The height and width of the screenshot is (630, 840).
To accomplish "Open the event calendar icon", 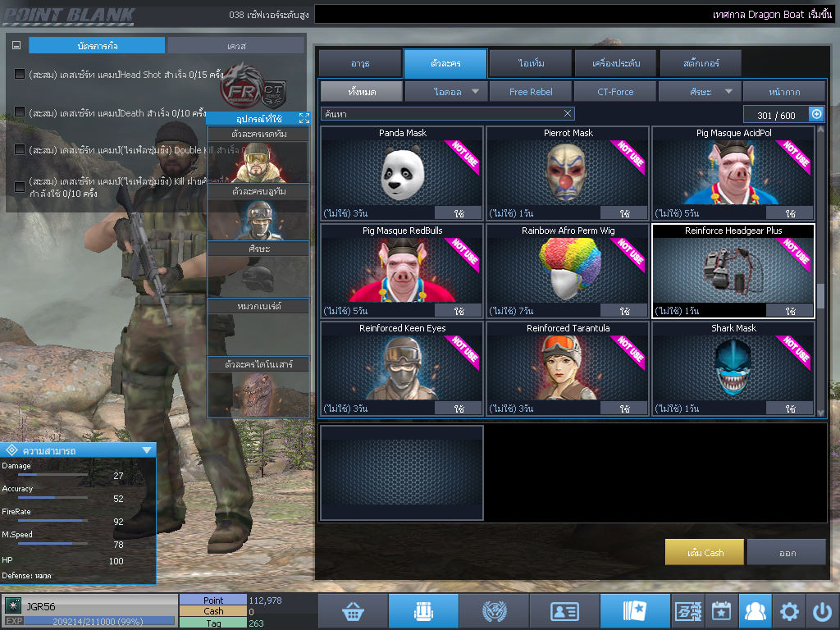I will coord(721,610).
